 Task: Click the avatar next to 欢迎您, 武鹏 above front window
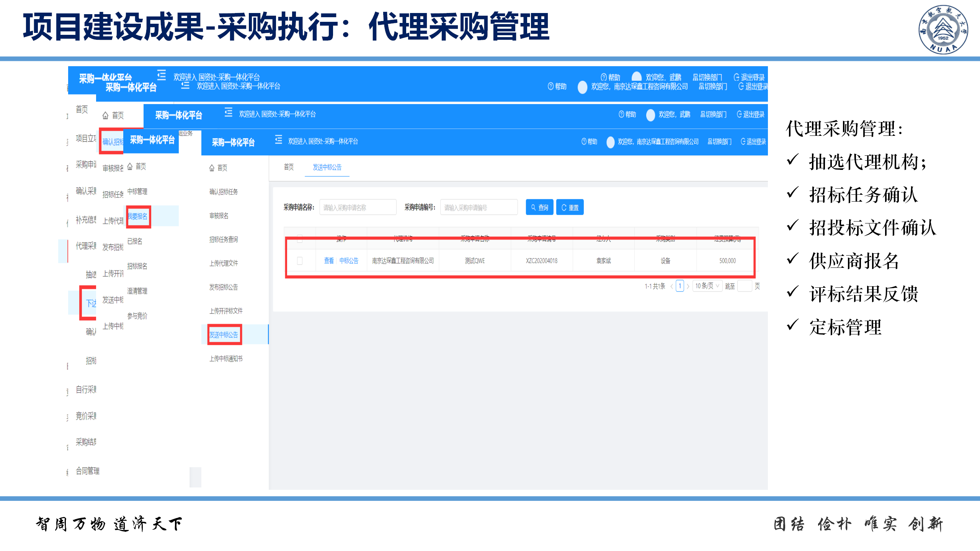[650, 115]
